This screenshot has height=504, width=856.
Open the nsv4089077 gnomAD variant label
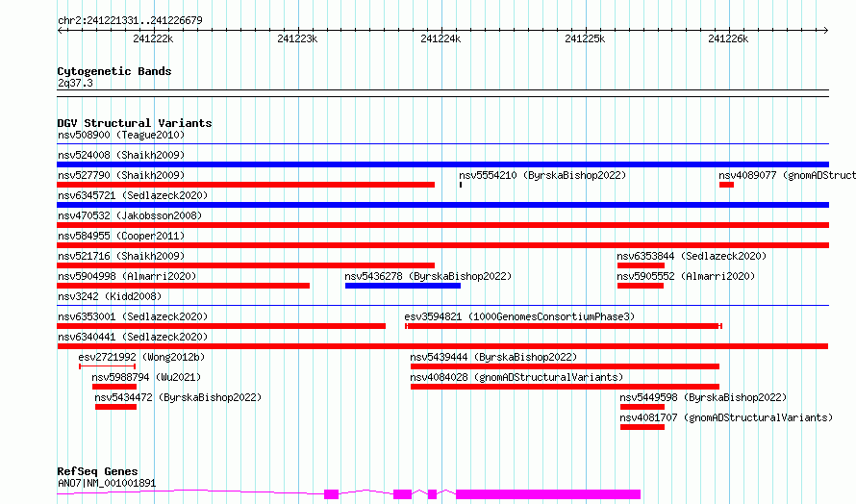(787, 175)
